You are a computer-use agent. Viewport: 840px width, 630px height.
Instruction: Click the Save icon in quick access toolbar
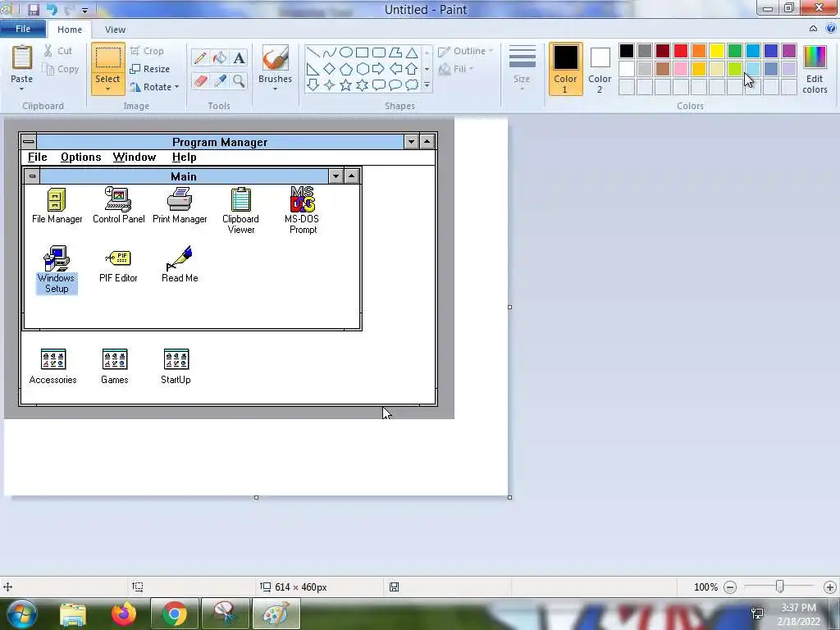[x=33, y=10]
